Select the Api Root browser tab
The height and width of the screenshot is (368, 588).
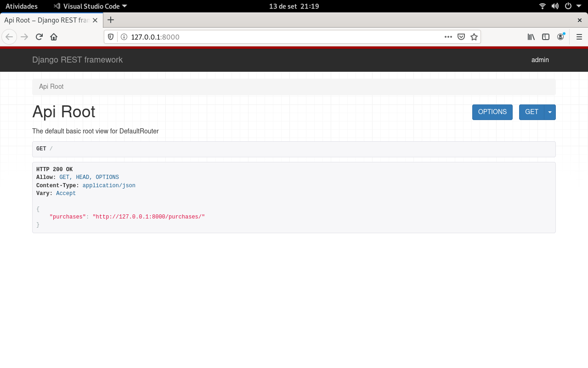(x=51, y=20)
